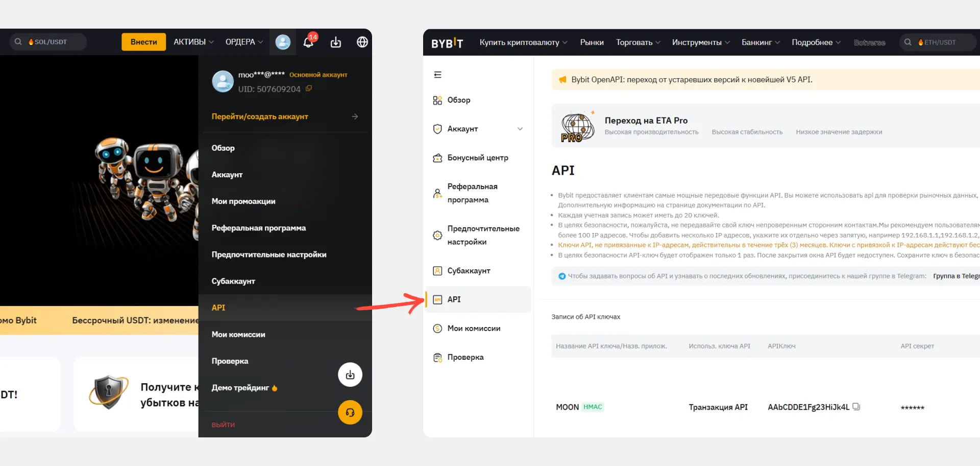Click the Выйти logout link
The width and height of the screenshot is (980, 466).
[223, 425]
